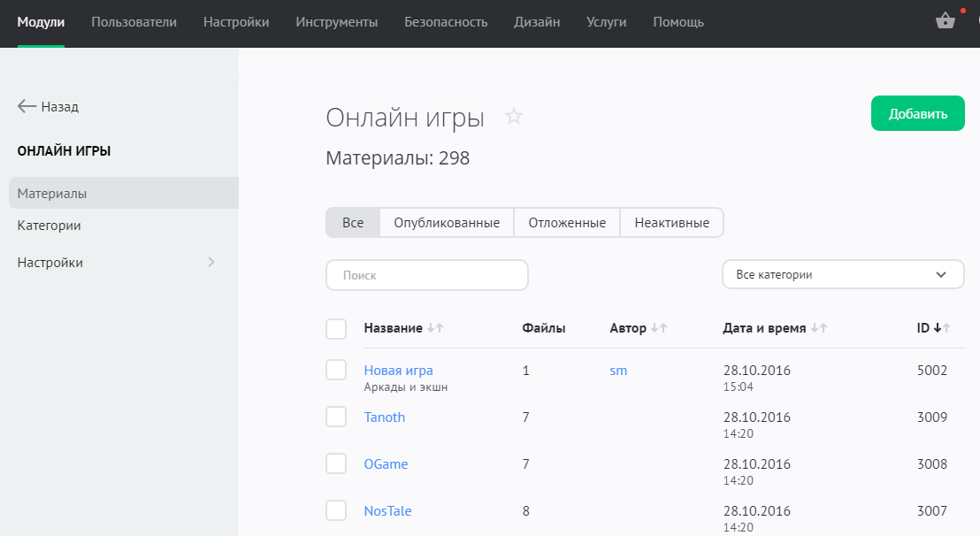Sort by Автор column arrows
Screen dimensions: 980x536
(x=659, y=328)
